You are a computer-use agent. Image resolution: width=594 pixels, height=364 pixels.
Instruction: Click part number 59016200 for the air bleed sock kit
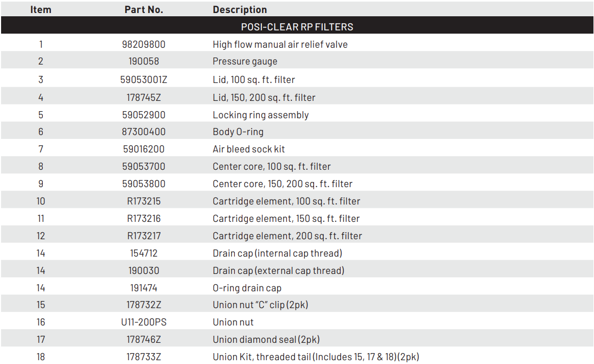(144, 149)
